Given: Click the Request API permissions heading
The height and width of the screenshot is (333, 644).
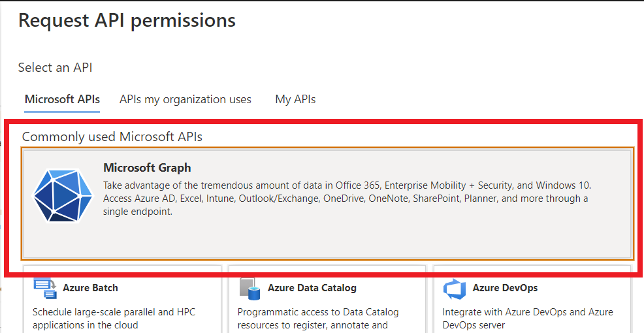Looking at the screenshot, I should [127, 21].
